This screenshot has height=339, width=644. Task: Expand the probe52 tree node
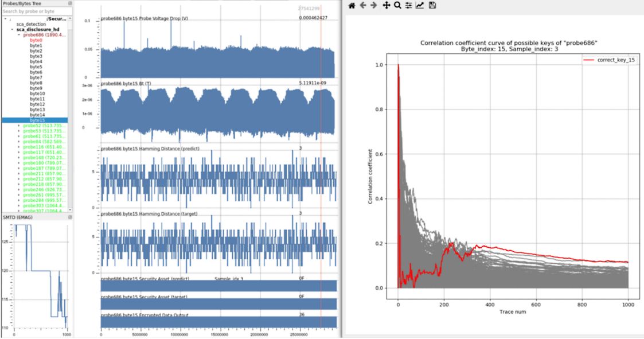(x=18, y=126)
